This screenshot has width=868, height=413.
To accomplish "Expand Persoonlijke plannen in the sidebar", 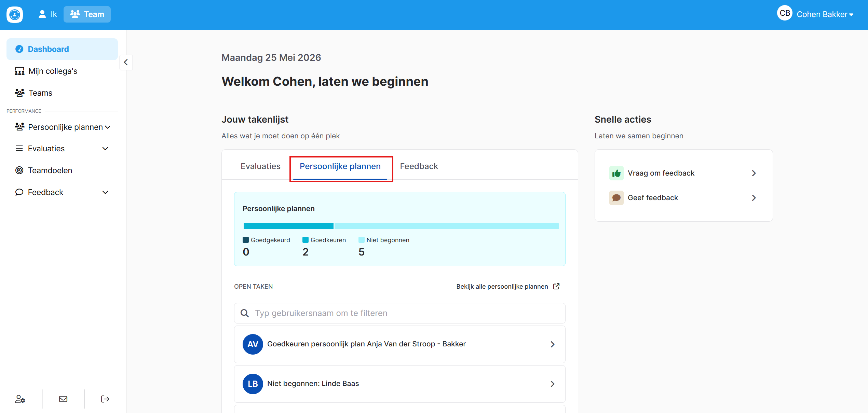I will (x=62, y=127).
